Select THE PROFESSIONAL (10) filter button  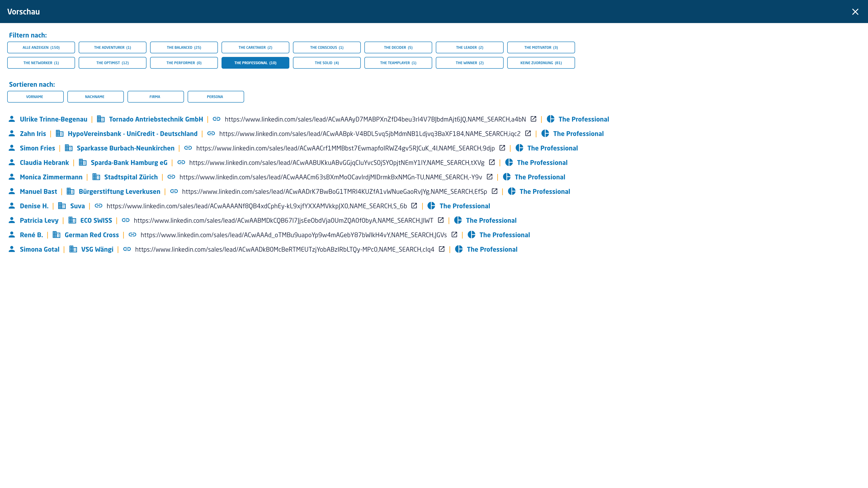(255, 63)
